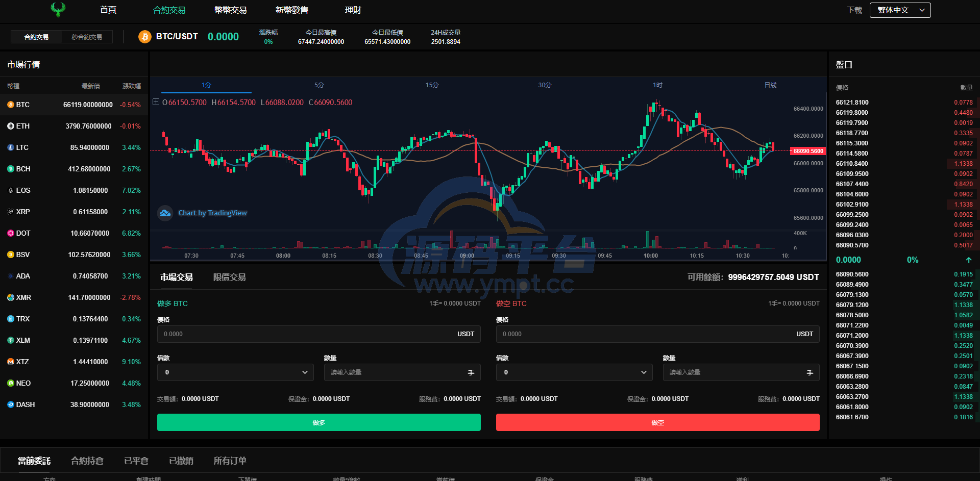Click the 下載 download link
The image size is (980, 481).
click(x=854, y=10)
